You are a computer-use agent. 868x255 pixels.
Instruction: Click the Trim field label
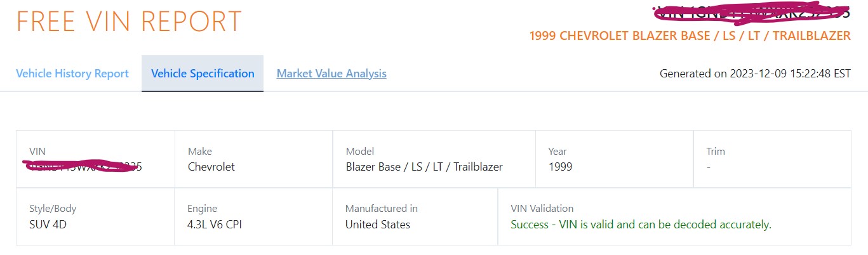click(716, 152)
